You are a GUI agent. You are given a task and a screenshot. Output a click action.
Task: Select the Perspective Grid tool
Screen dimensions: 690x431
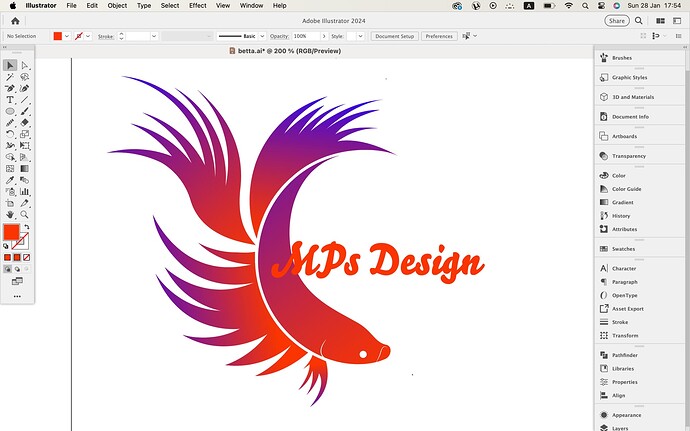[25, 157]
